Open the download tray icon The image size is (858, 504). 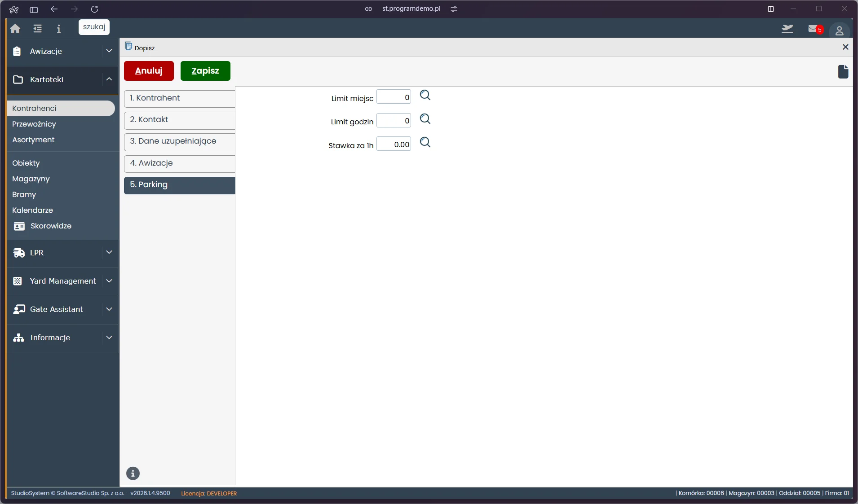787,29
